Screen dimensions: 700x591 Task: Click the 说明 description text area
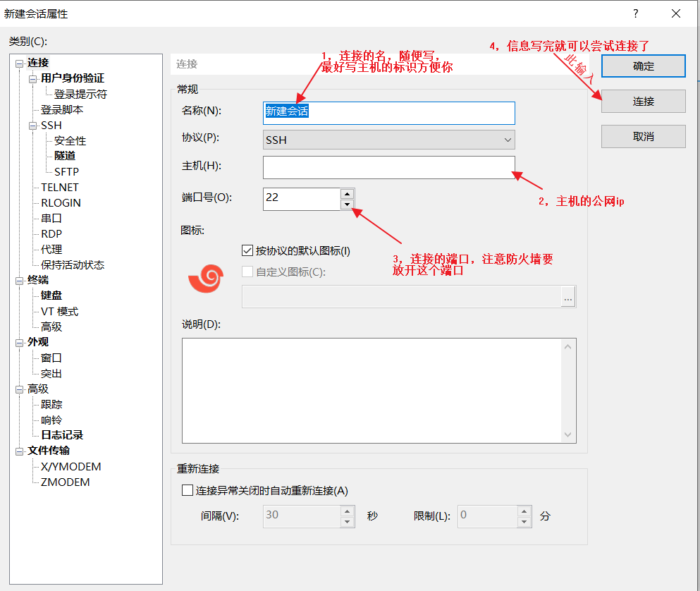click(372, 390)
